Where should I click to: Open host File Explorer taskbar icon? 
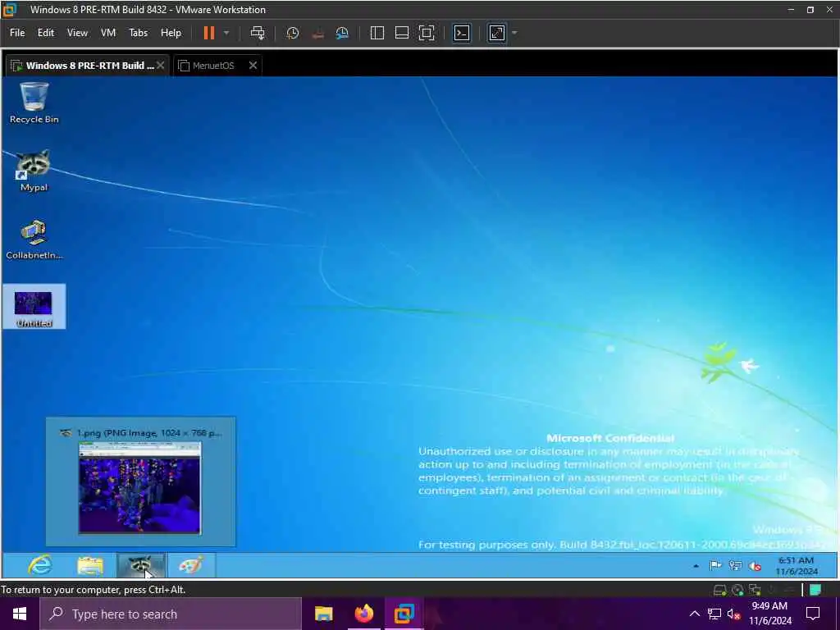pyautogui.click(x=323, y=614)
